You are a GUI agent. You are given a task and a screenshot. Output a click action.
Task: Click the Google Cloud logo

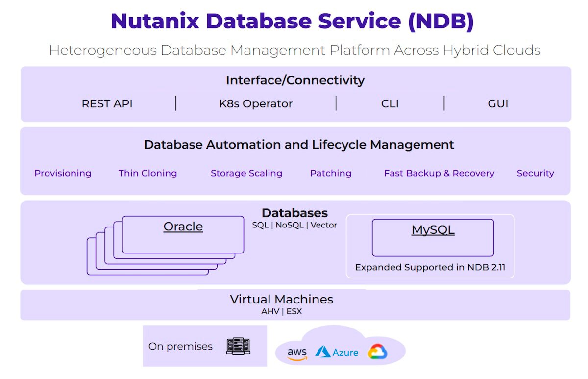point(377,352)
